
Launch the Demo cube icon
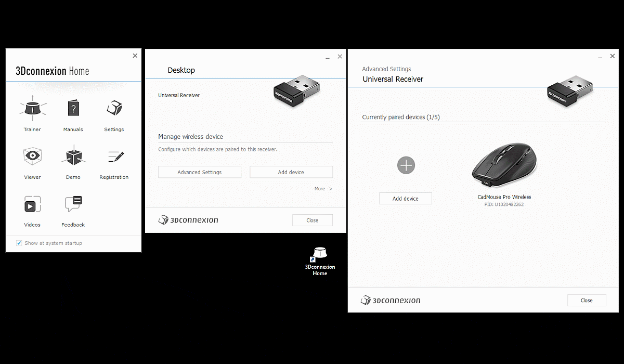pos(73,155)
